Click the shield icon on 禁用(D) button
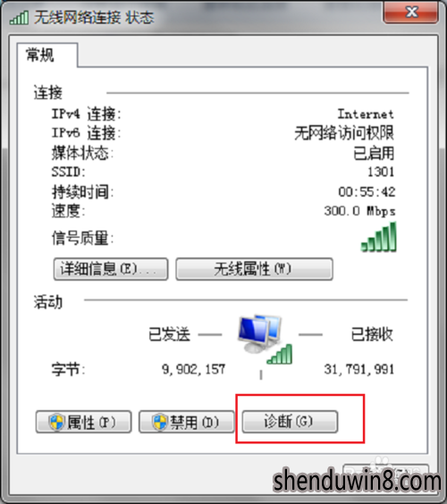This screenshot has width=447, height=504. pyautogui.click(x=159, y=422)
